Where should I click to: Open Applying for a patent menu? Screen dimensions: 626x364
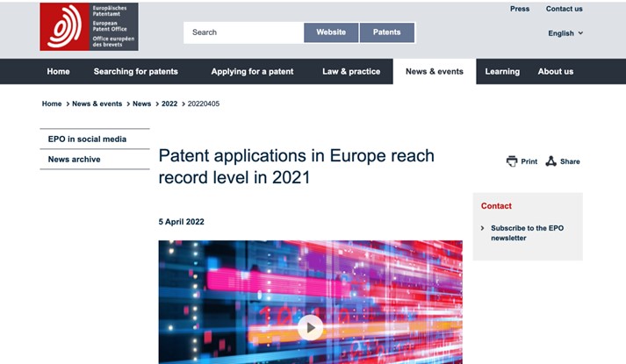[x=252, y=71]
